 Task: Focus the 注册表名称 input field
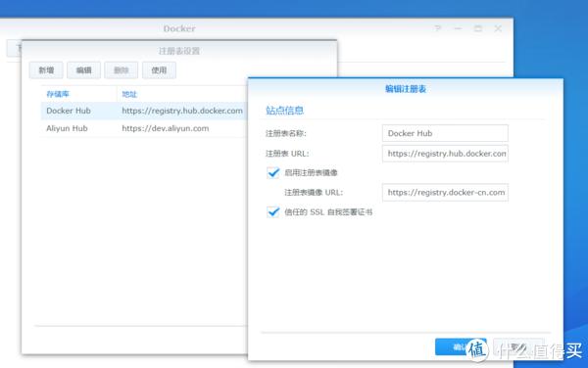point(445,133)
